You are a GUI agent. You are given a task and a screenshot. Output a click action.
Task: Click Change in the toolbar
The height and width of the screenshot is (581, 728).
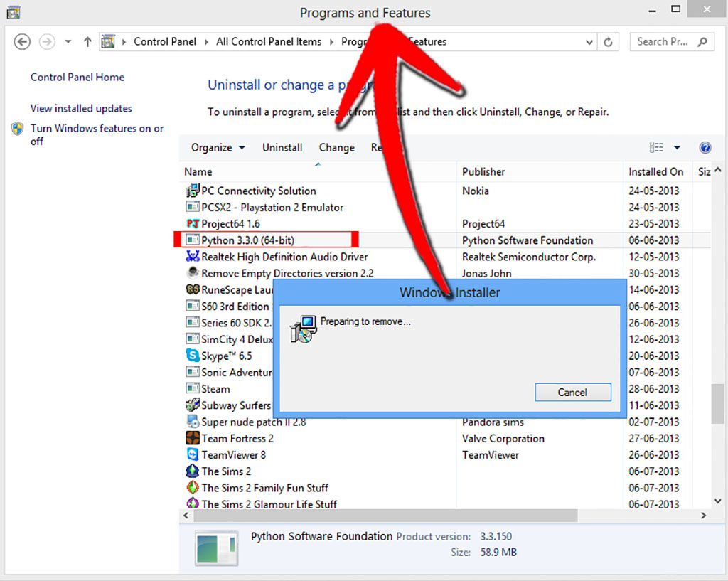(x=336, y=148)
